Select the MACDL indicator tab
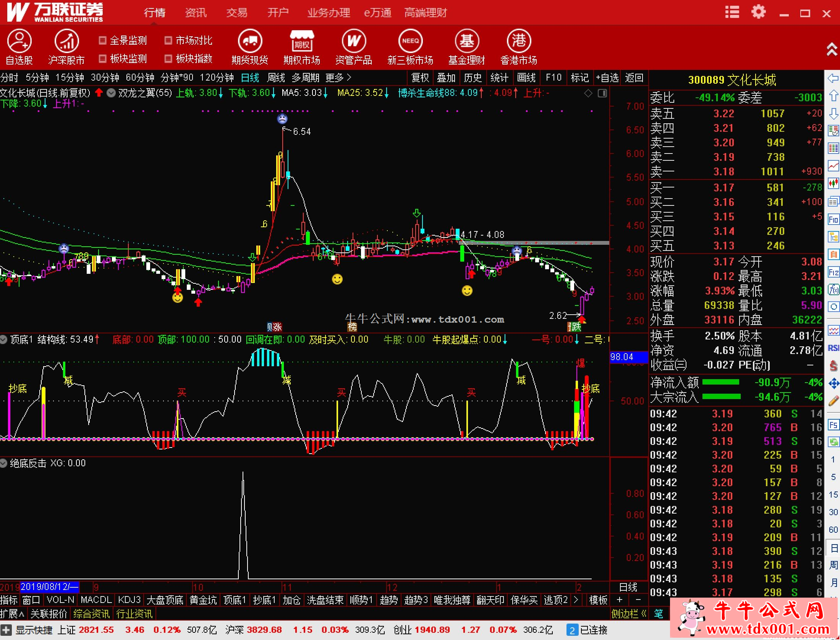 [x=96, y=600]
